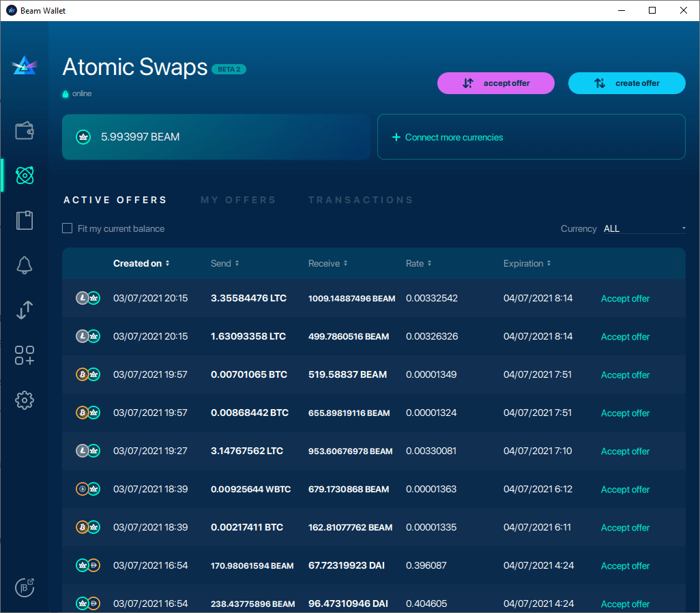The height and width of the screenshot is (613, 700).
Task: Click the BEAM coin icon on the balance card
Action: pyautogui.click(x=83, y=136)
